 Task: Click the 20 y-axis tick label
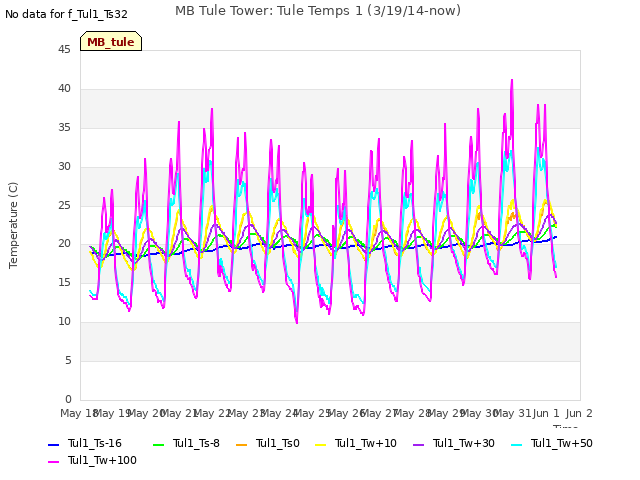click(x=64, y=244)
